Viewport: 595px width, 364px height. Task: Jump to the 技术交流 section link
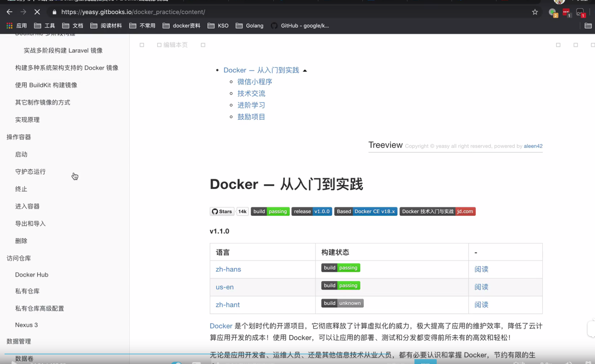pos(251,93)
